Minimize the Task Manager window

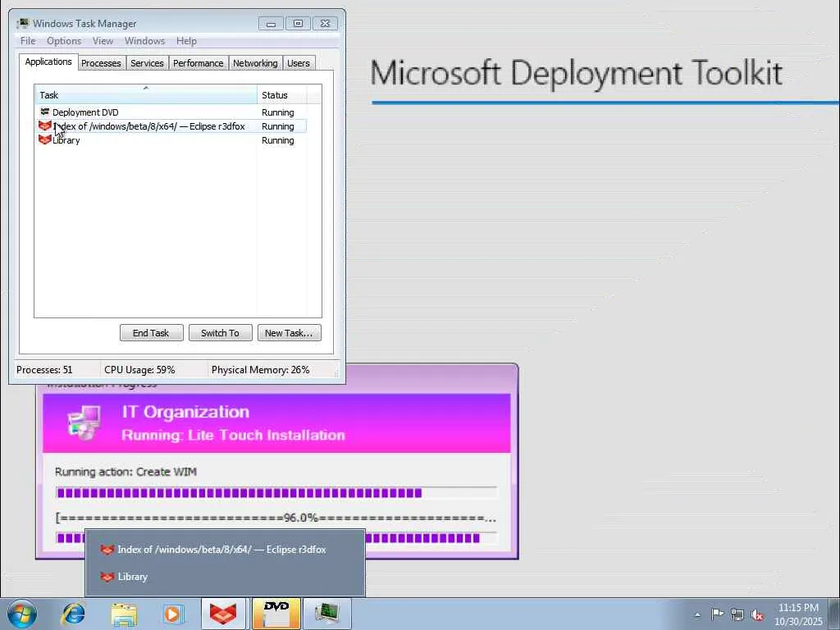click(271, 24)
